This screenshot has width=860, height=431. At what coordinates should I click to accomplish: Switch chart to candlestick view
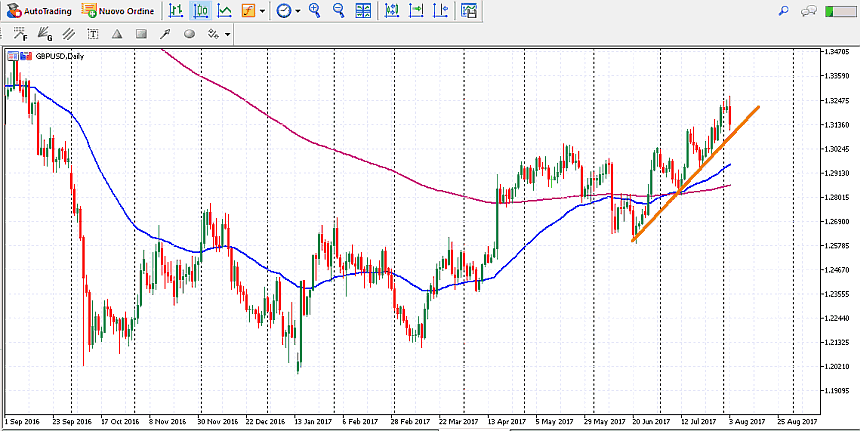coord(201,11)
